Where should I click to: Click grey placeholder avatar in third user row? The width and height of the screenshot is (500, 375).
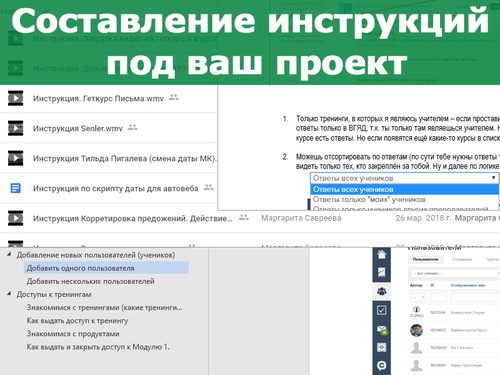pos(416,348)
